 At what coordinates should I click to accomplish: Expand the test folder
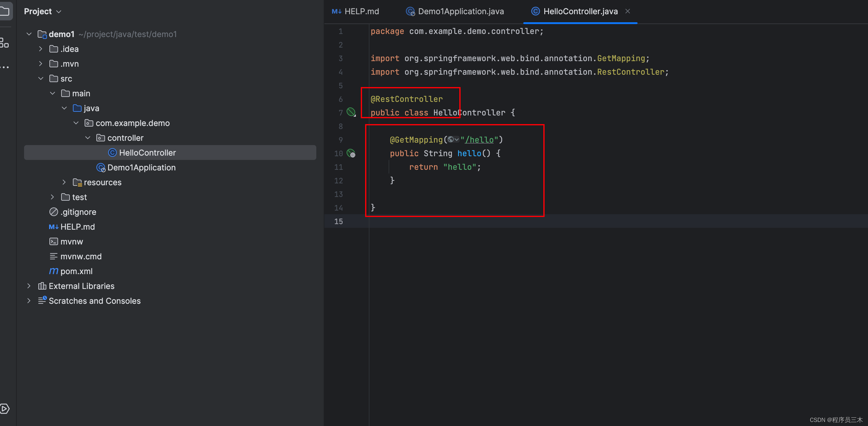coord(53,197)
